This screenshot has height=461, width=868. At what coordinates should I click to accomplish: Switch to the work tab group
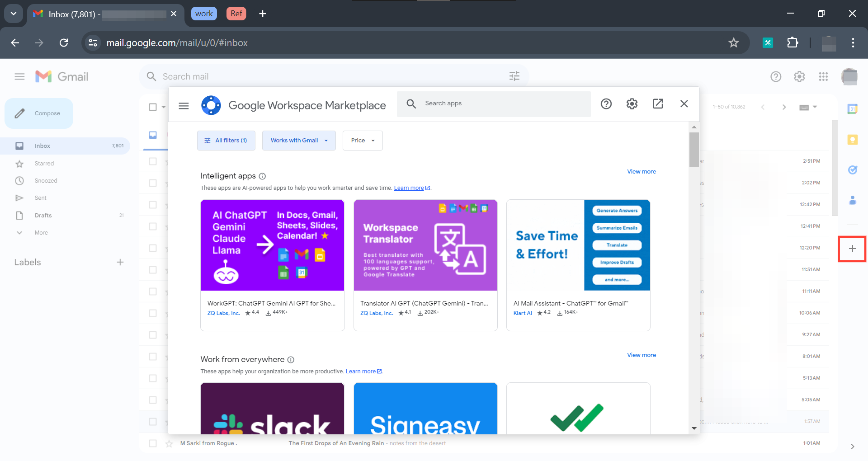point(204,14)
